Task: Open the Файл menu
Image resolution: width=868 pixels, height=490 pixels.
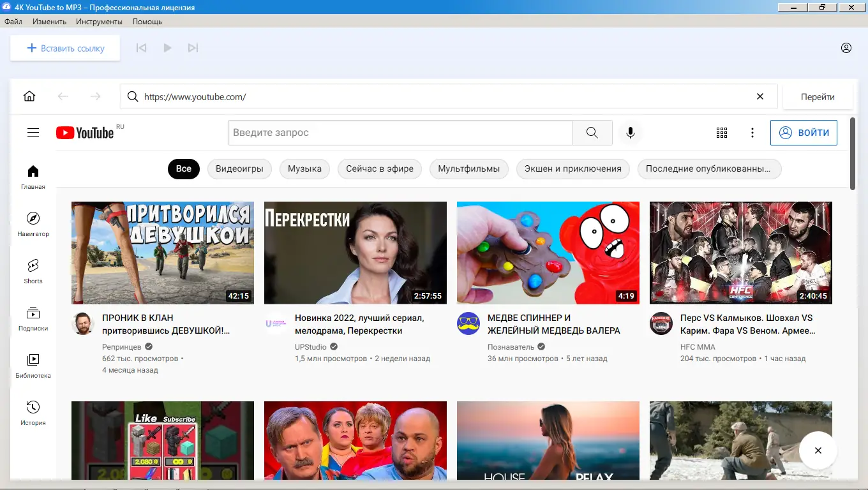Action: pyautogui.click(x=12, y=21)
